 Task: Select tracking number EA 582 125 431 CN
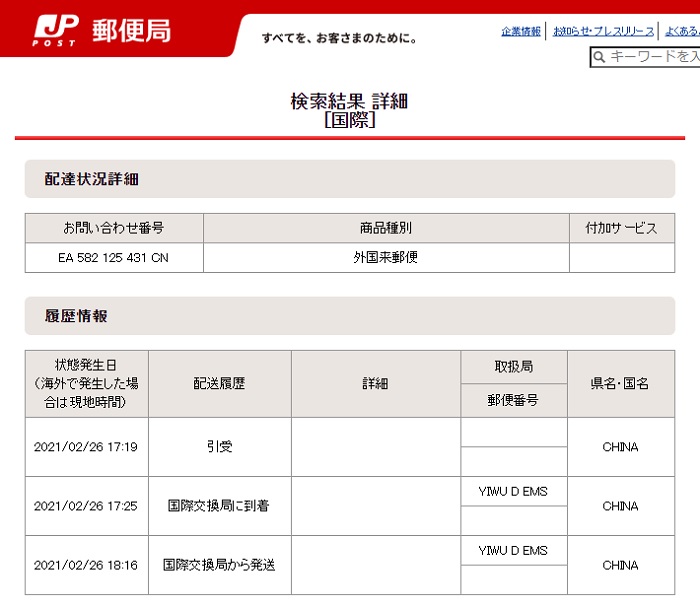(x=113, y=258)
